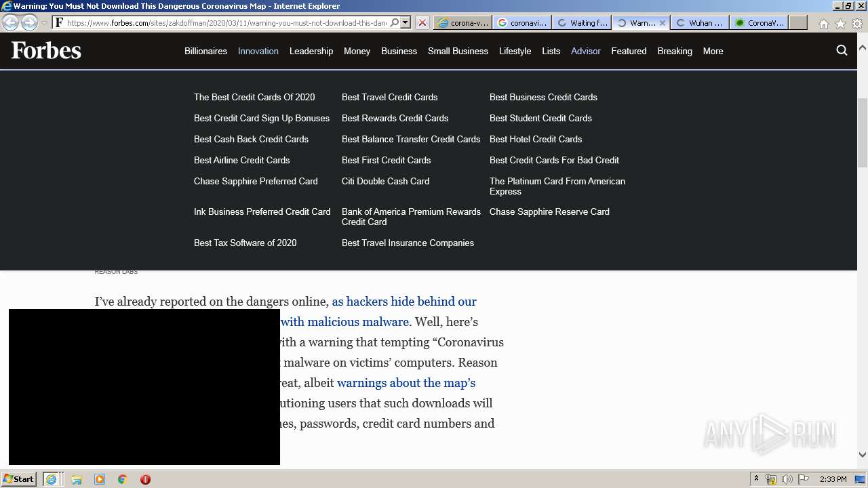This screenshot has height=488, width=868.
Task: Open the IE Home icon
Action: [823, 24]
